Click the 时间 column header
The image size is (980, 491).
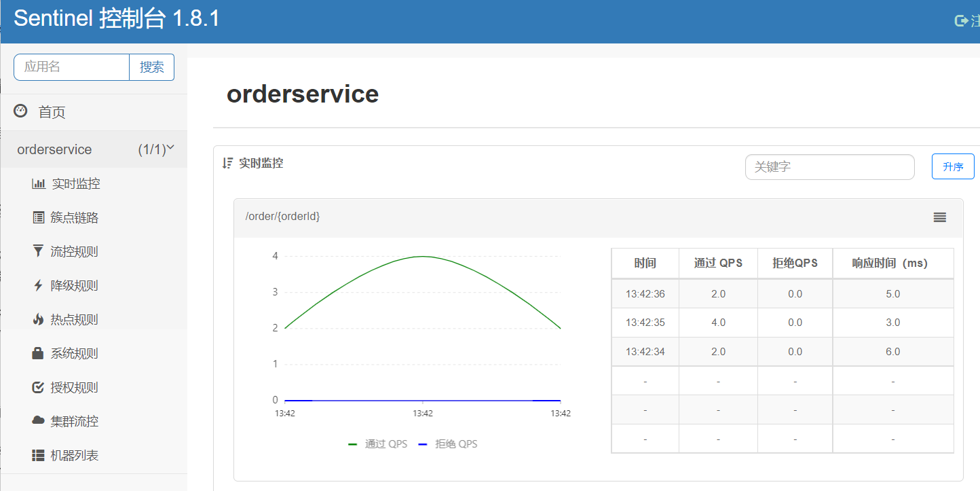point(645,263)
